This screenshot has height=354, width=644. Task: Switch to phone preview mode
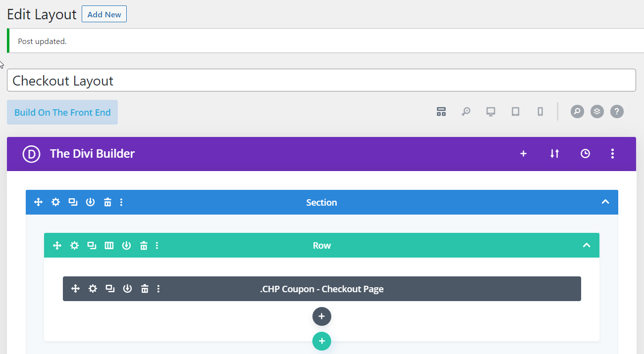point(540,112)
